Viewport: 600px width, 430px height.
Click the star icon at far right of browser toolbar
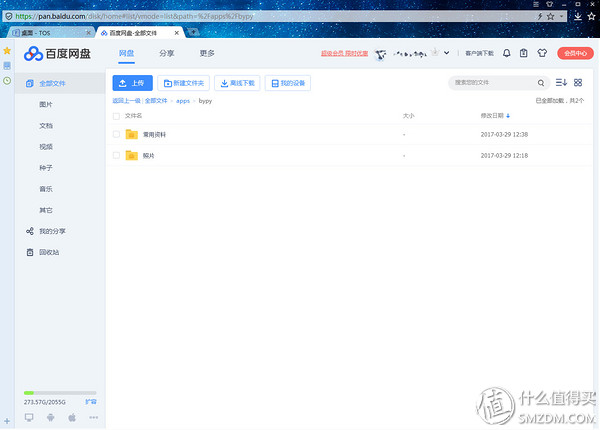(x=592, y=16)
